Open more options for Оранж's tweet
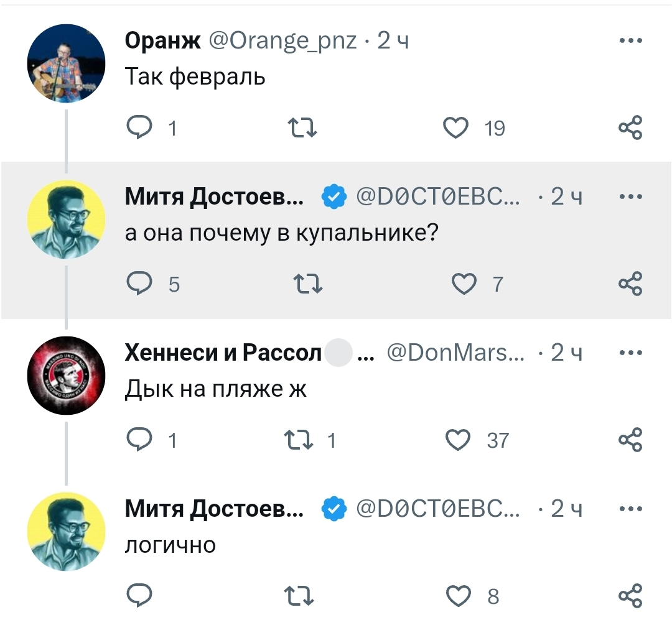This screenshot has height=625, width=672. tap(630, 42)
